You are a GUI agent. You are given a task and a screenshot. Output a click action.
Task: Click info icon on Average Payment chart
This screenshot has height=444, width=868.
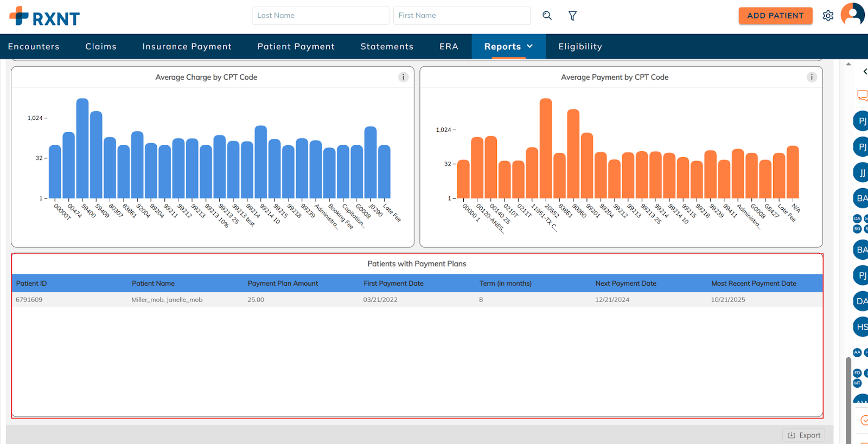(x=812, y=77)
